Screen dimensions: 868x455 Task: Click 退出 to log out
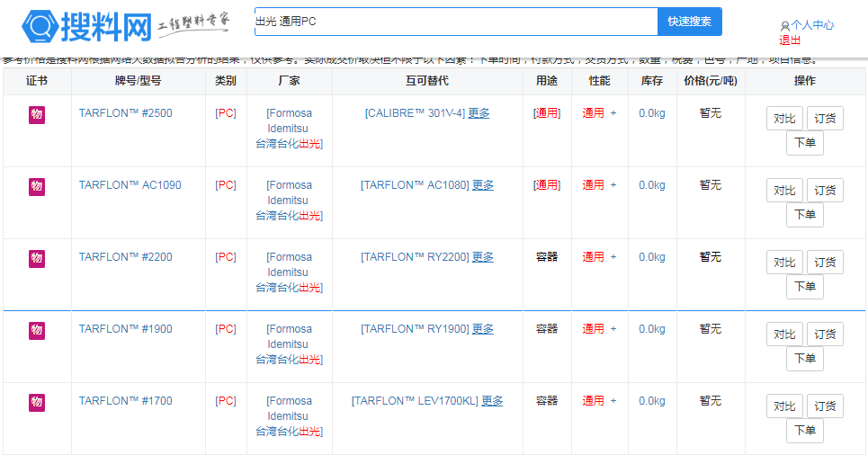[x=790, y=40]
